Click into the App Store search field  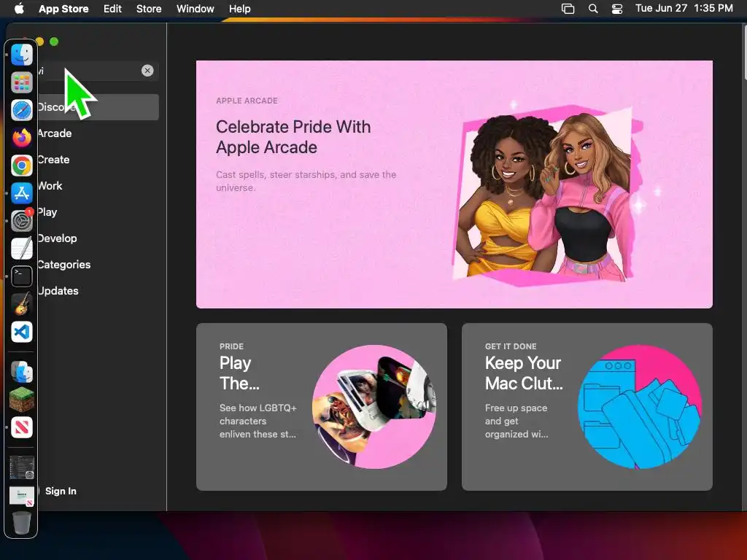coord(90,71)
